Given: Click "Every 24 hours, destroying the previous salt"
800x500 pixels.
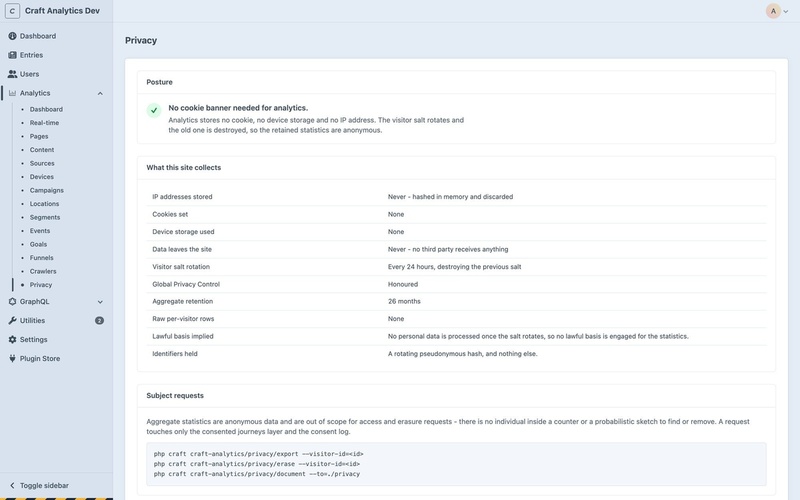Looking at the screenshot, I should point(454,267).
